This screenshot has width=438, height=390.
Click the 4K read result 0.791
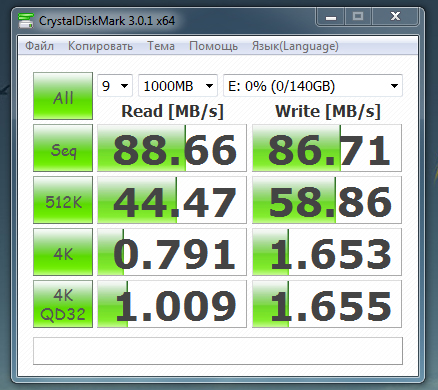172,252
